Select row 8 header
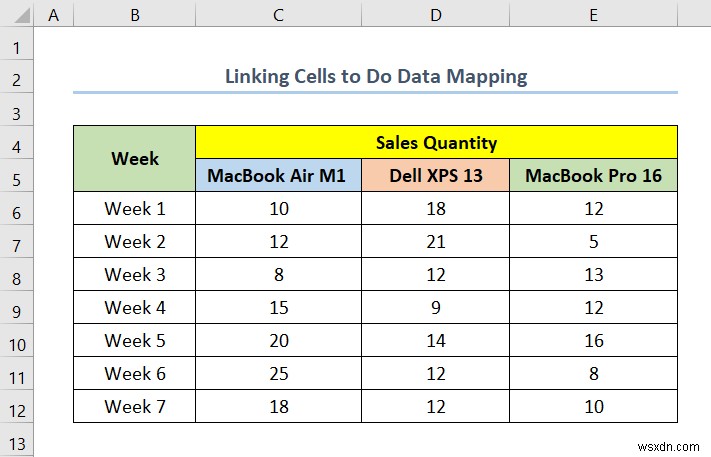711x457 pixels. click(17, 274)
